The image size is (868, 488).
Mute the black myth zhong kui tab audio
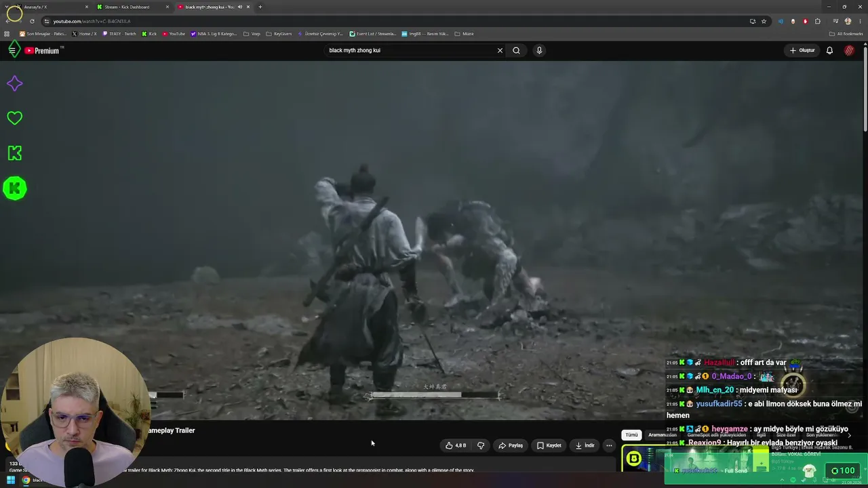point(239,7)
